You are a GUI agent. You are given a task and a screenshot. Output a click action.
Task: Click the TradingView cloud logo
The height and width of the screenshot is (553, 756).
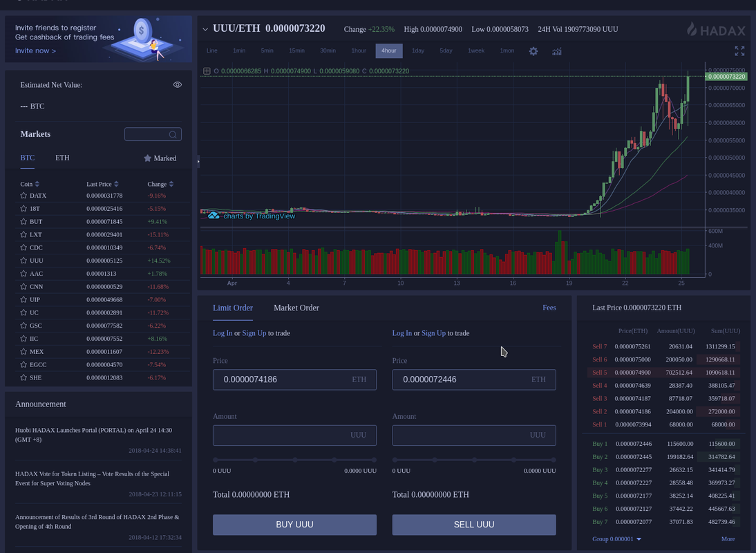pyautogui.click(x=213, y=216)
